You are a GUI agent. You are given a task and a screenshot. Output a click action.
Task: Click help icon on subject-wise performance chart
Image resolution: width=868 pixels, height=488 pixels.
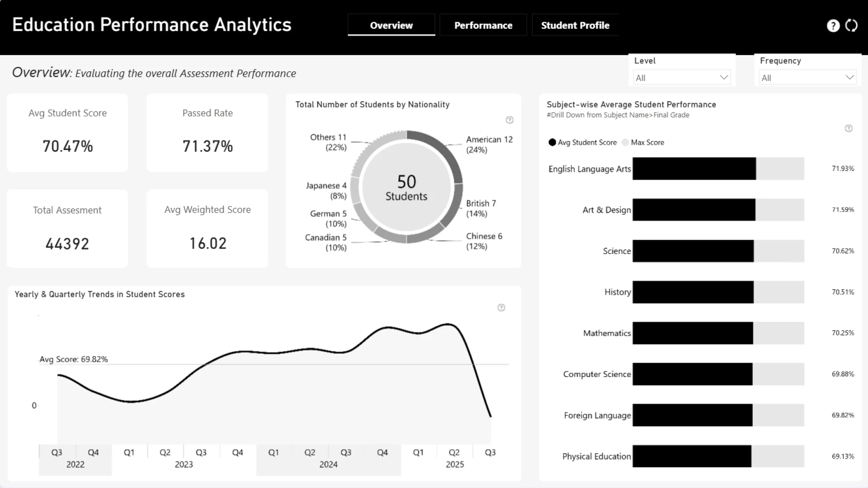849,128
